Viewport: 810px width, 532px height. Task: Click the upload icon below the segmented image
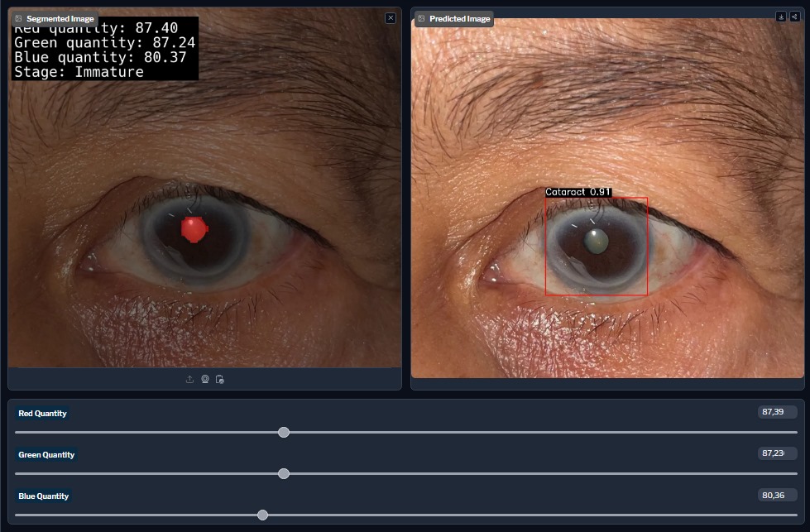tap(189, 379)
